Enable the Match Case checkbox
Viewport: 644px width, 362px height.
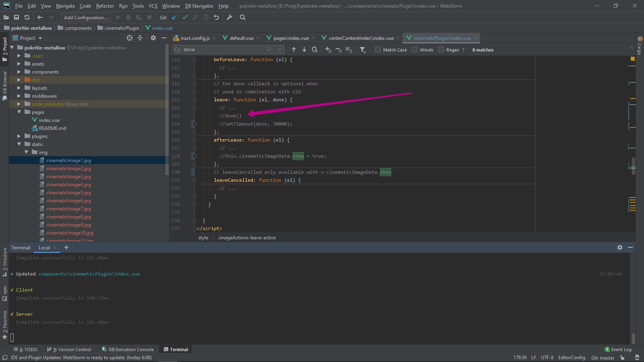point(378,49)
